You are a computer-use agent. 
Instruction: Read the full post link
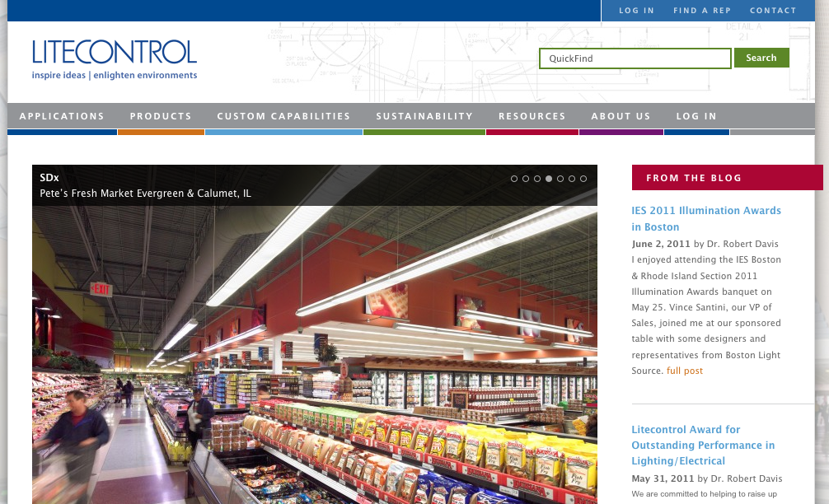685,371
